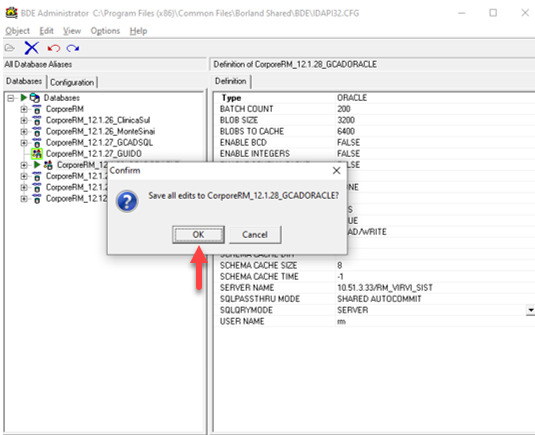Click the CorporeRM_12.1.26_ClinicaSul alias icon
This screenshot has height=435, width=535.
click(37, 120)
